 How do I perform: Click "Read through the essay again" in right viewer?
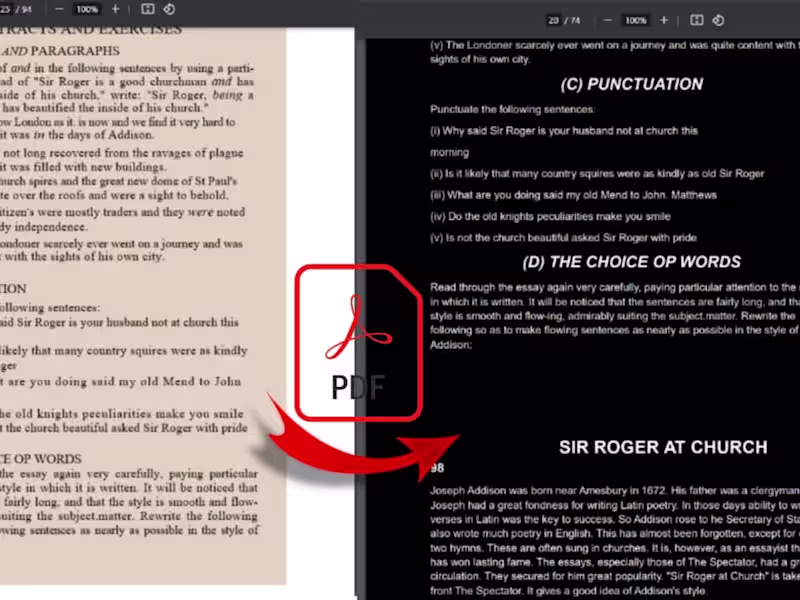(614, 287)
